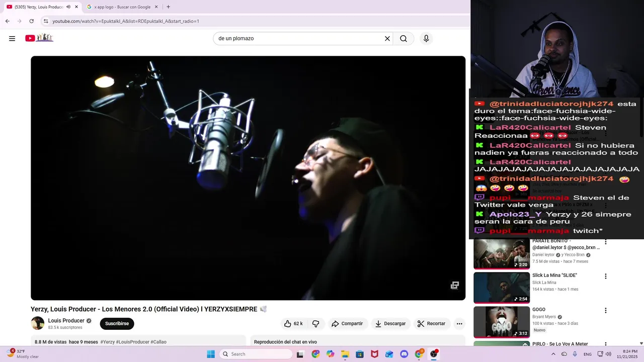Mute tab via speaker icon on YouTube tab
Screen dimensions: 644x362
click(68, 7)
